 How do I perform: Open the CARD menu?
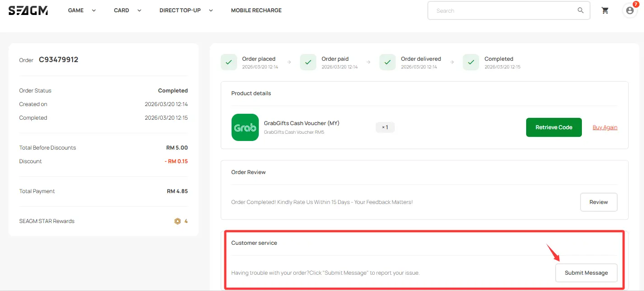[x=121, y=10]
